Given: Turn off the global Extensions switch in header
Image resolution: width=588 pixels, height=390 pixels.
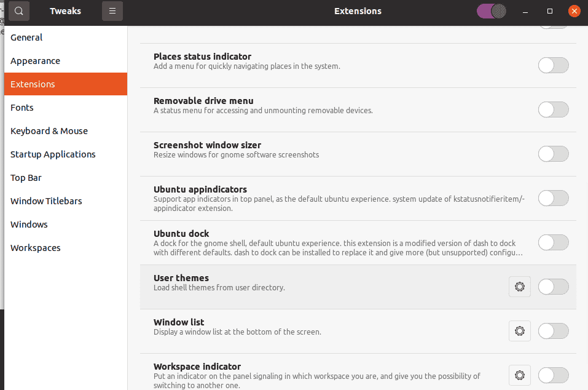Looking at the screenshot, I should [492, 11].
